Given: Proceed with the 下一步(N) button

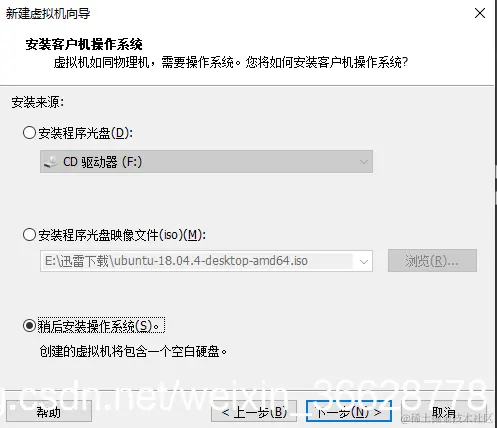Looking at the screenshot, I should (x=349, y=412).
